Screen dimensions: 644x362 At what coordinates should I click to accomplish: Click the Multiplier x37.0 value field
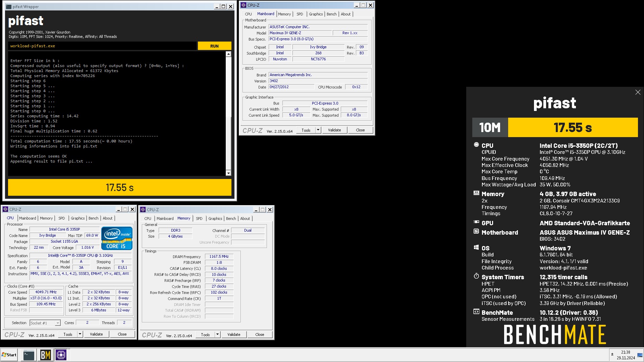pyautogui.click(x=46, y=298)
